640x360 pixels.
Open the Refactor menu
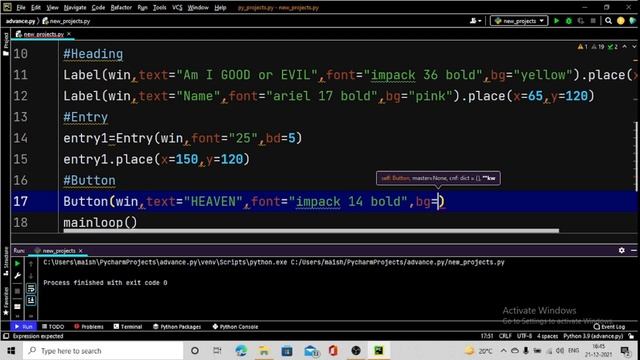(121, 7)
